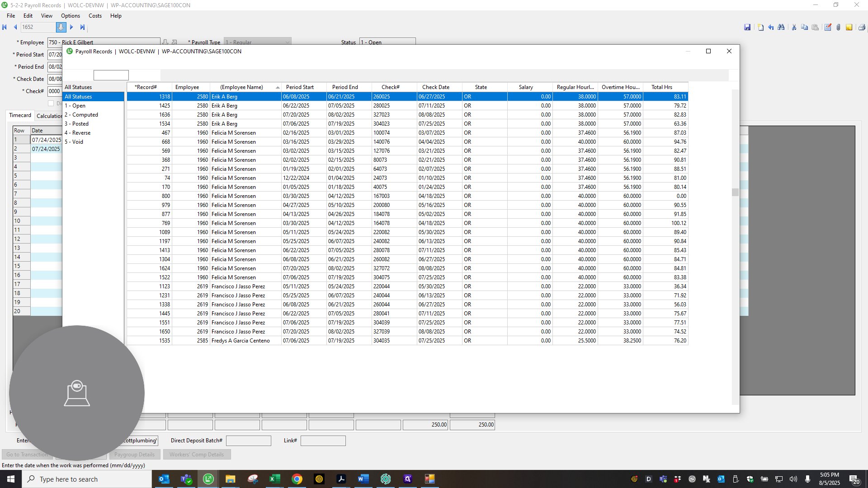Click the Edit form pencil icon
The image size is (868, 488).
[828, 27]
